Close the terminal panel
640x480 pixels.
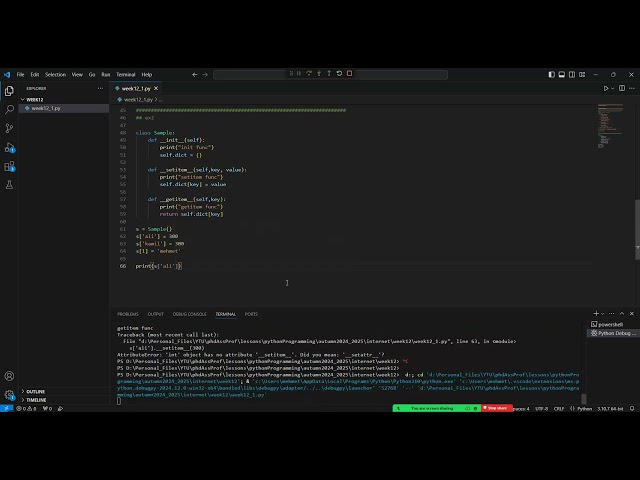coord(632,313)
